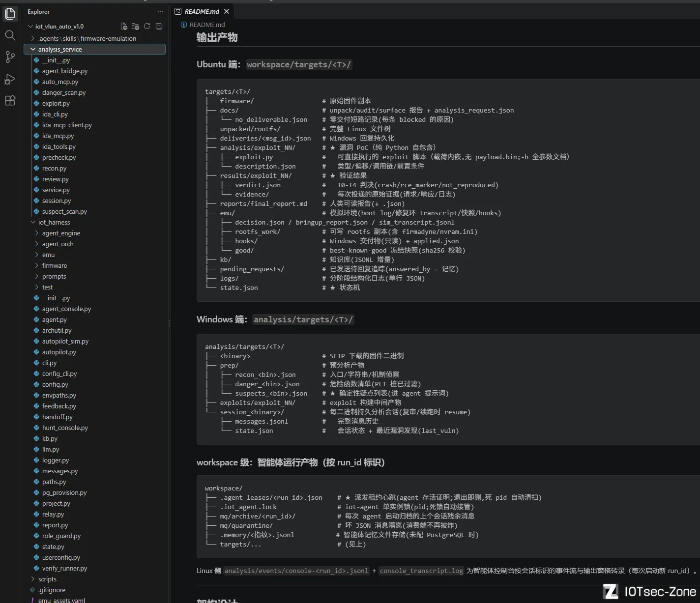Click the heading '输出产物'
Screen dimensions: 700x603
217,37
